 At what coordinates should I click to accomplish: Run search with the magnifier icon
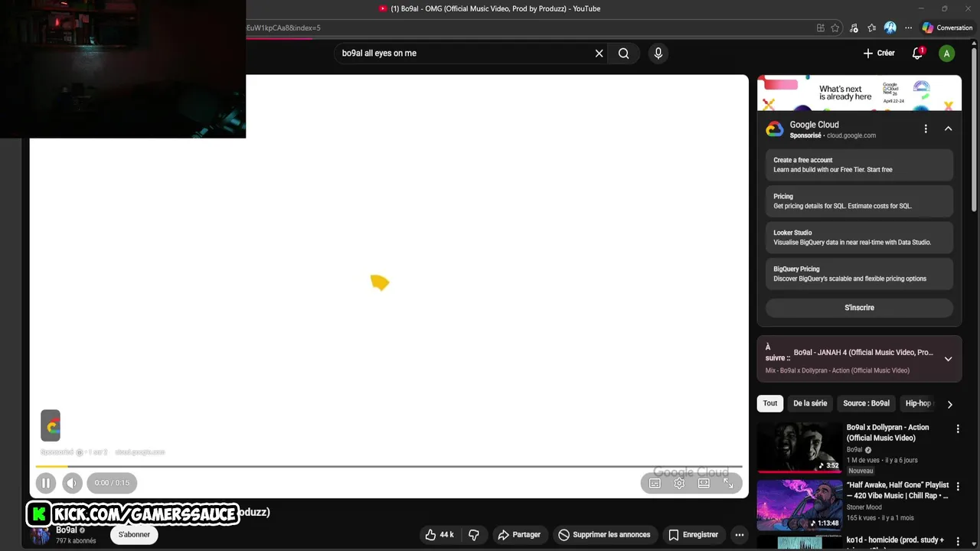tap(624, 54)
